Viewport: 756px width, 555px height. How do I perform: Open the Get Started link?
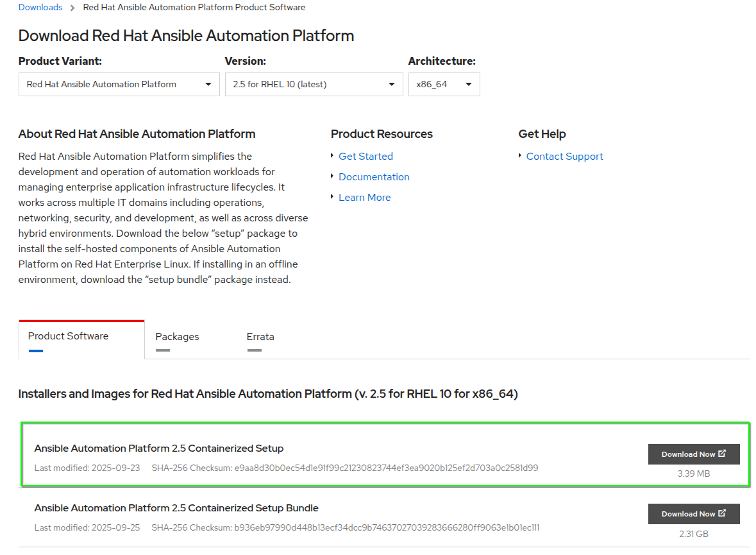(x=365, y=157)
